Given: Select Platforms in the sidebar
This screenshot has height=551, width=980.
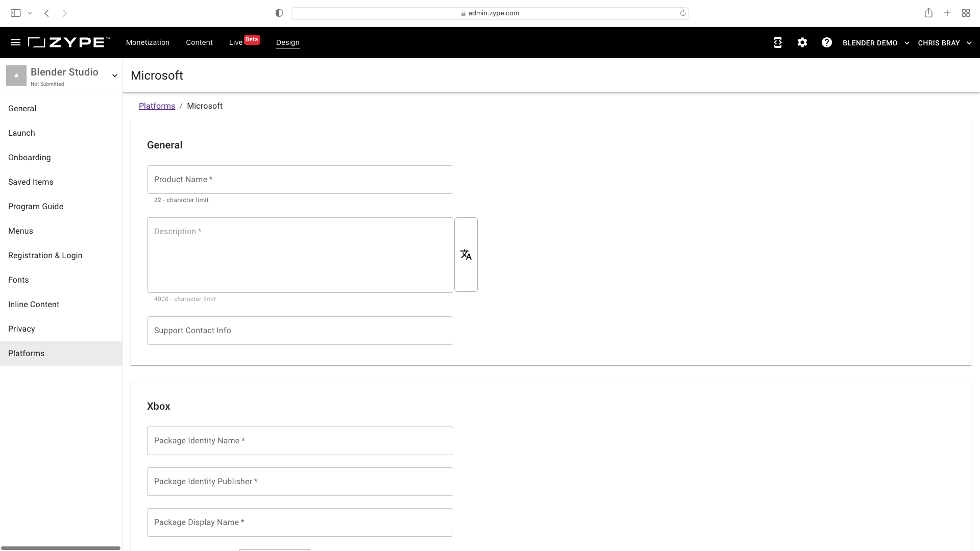Looking at the screenshot, I should point(61,354).
